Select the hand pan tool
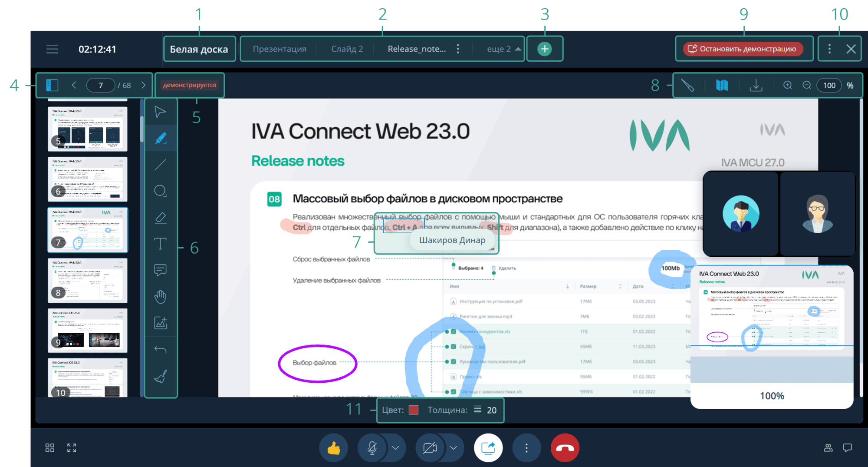Image resolution: width=868 pixels, height=467 pixels. pyautogui.click(x=161, y=297)
